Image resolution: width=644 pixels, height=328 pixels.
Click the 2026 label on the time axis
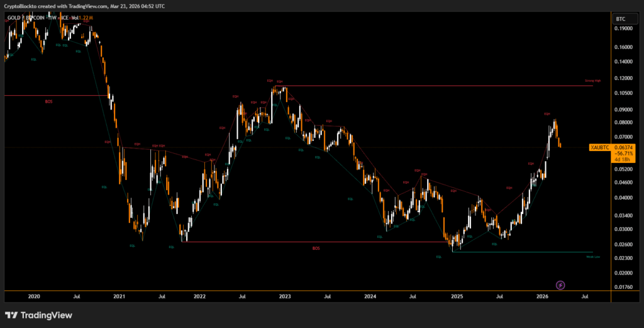(x=542, y=296)
